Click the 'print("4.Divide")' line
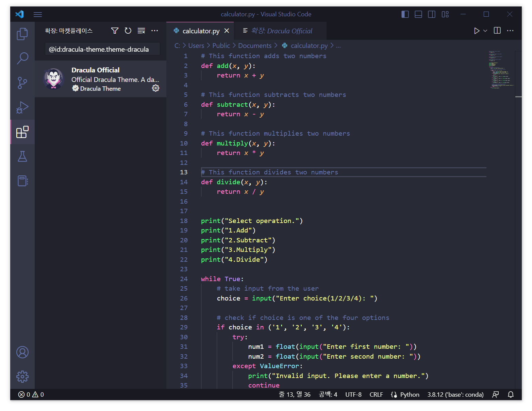Screen dimensions: 532x411 click(234, 260)
